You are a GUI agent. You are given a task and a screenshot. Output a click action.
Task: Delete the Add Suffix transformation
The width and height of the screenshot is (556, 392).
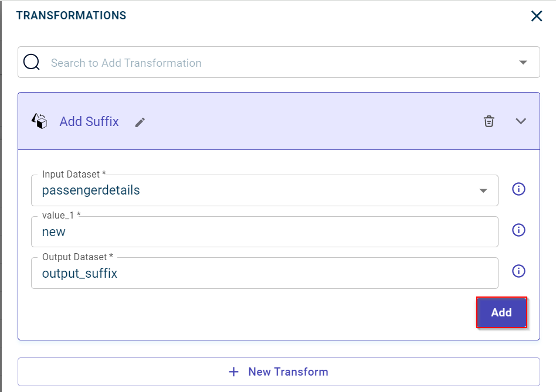489,121
